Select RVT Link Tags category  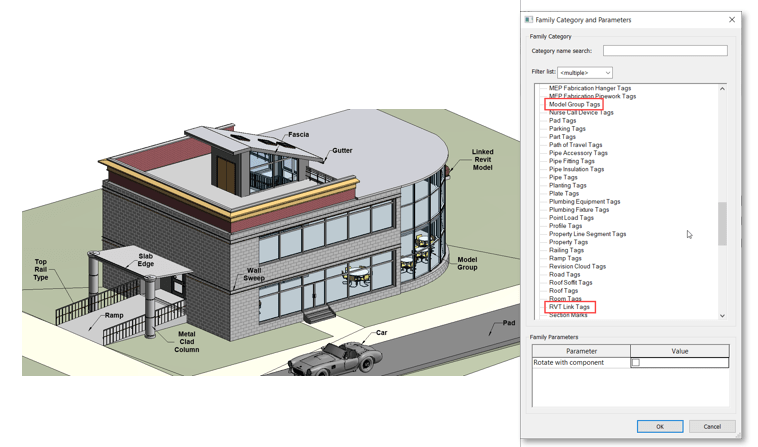coord(569,307)
